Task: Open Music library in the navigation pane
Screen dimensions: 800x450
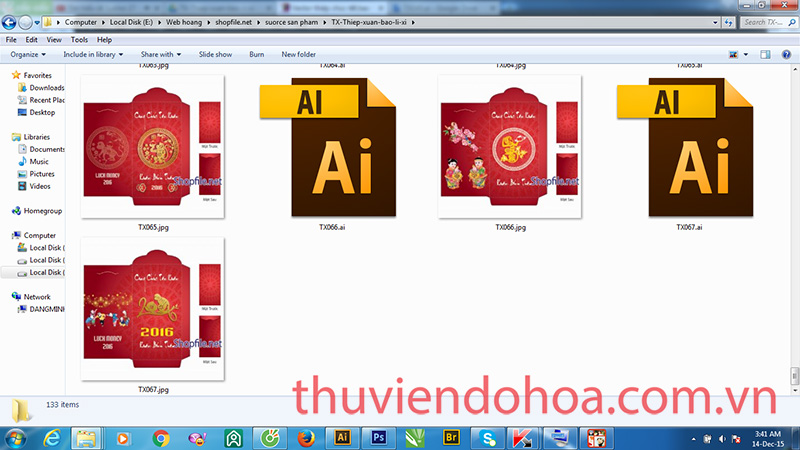Action: point(39,161)
